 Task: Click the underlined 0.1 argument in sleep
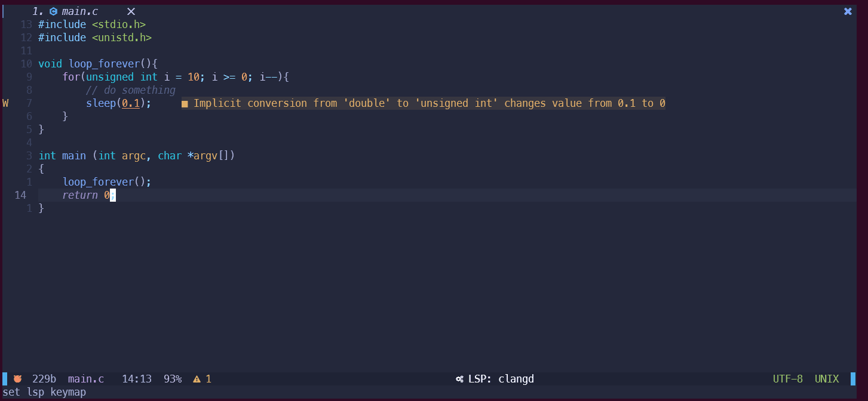[x=131, y=103]
